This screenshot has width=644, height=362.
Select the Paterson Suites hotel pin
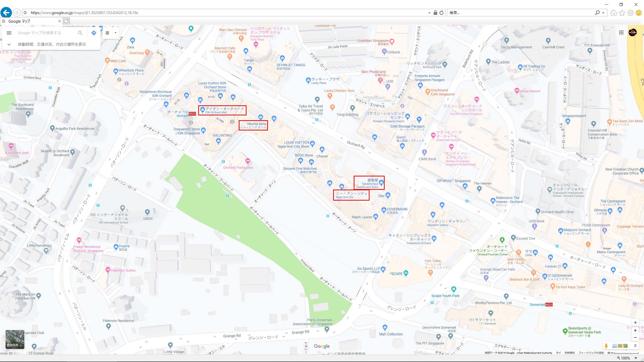(x=108, y=270)
